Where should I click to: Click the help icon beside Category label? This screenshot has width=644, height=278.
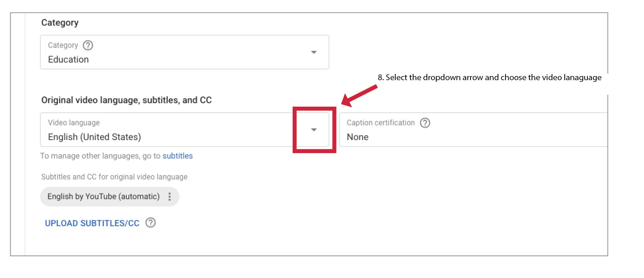[88, 45]
